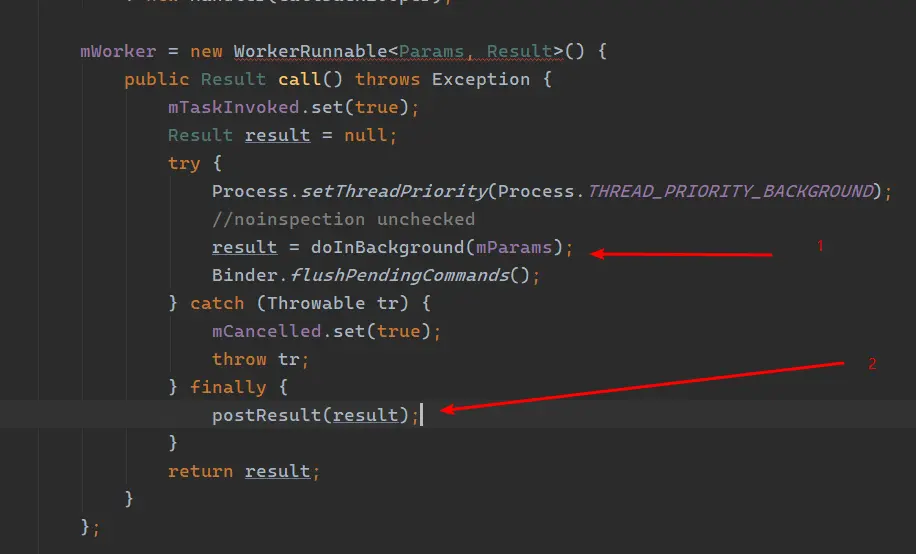Click mParams argument in doInBackground
The image size is (916, 554).
513,248
